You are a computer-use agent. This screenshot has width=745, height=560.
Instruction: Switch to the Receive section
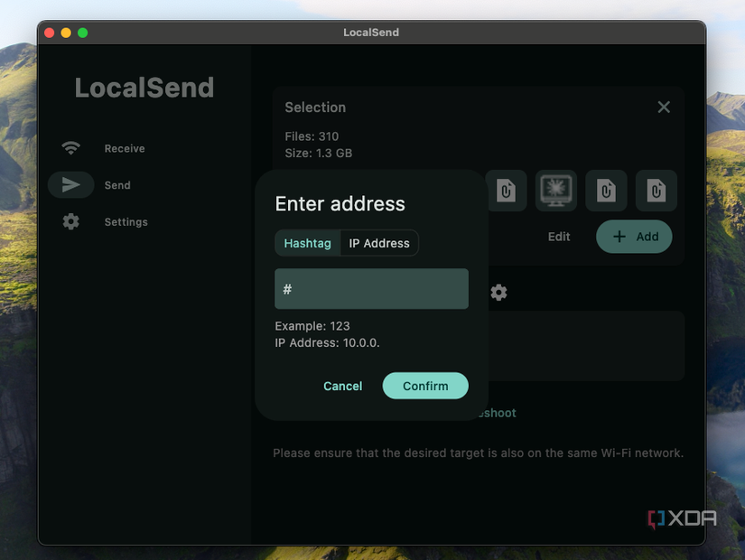pos(124,148)
